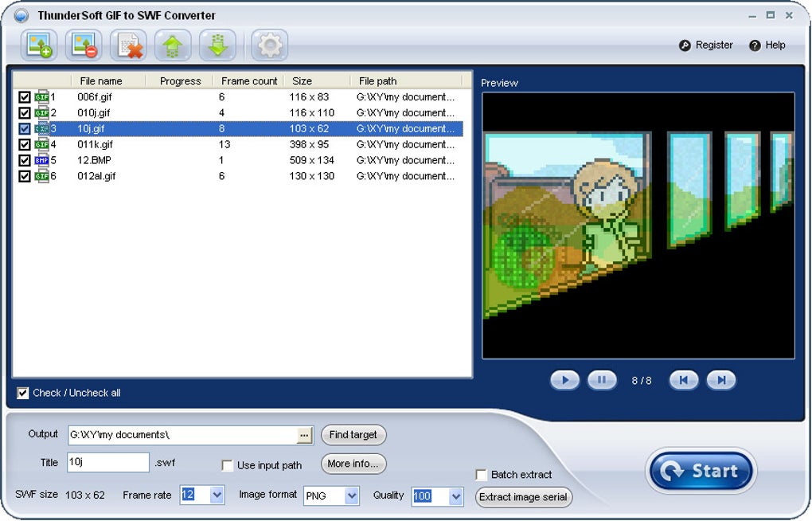Click the size value 398 x 95

309,144
